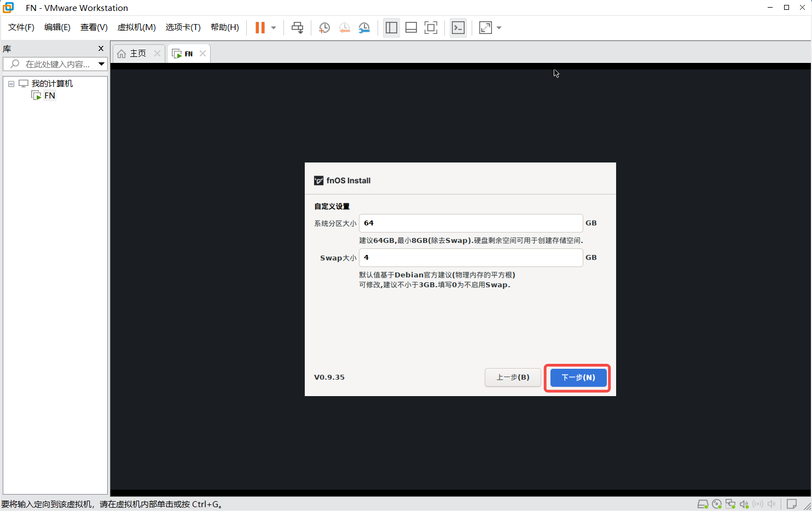This screenshot has height=511, width=812.
Task: Click the hard disk status icon
Action: click(x=703, y=504)
